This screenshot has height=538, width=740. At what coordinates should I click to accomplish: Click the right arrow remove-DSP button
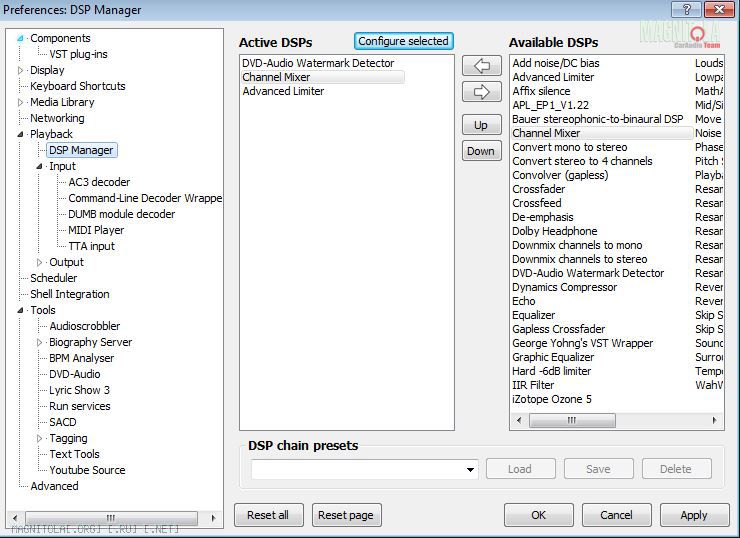point(481,92)
